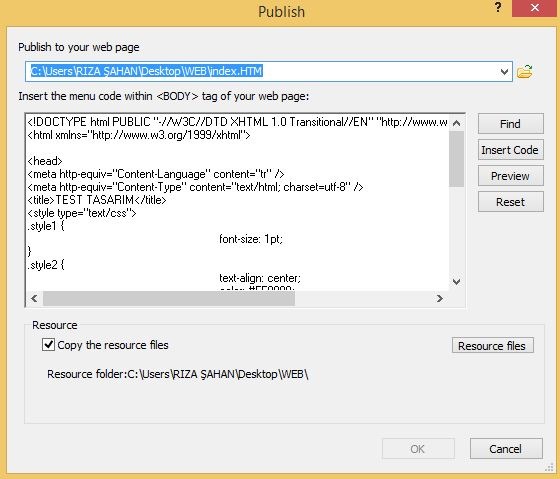Open the Resource files list

pos(492,345)
